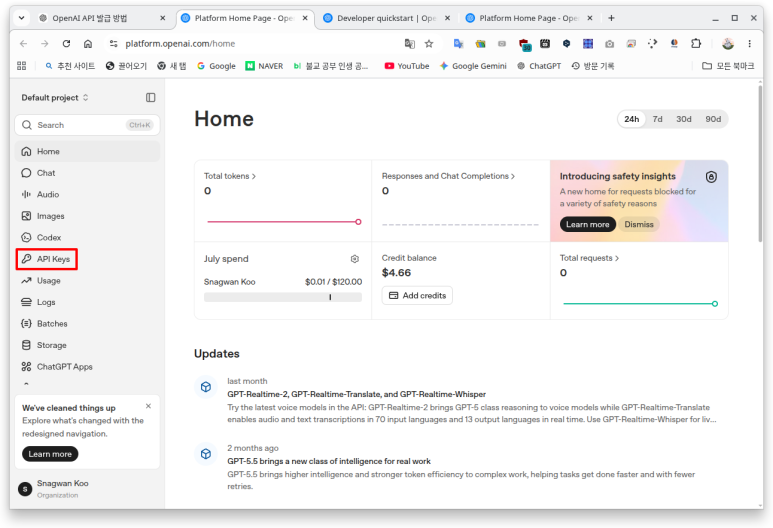Click the page vertical scrollbar
Viewport: 773px width, 528px height.
pyautogui.click(x=760, y=163)
